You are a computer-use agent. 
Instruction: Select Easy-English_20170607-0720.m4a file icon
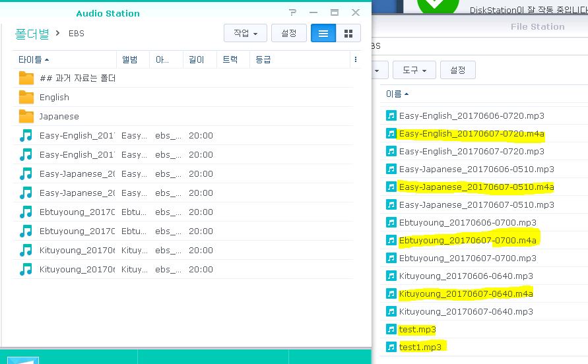pos(391,133)
